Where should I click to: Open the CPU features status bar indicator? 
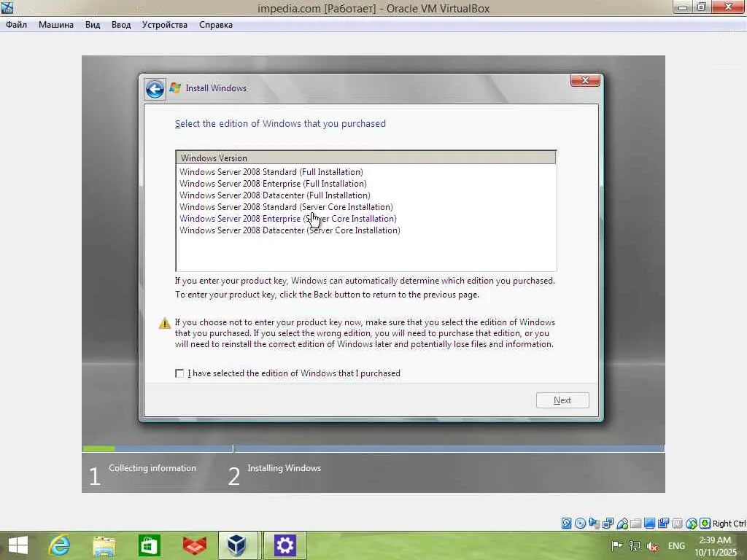coord(677,524)
